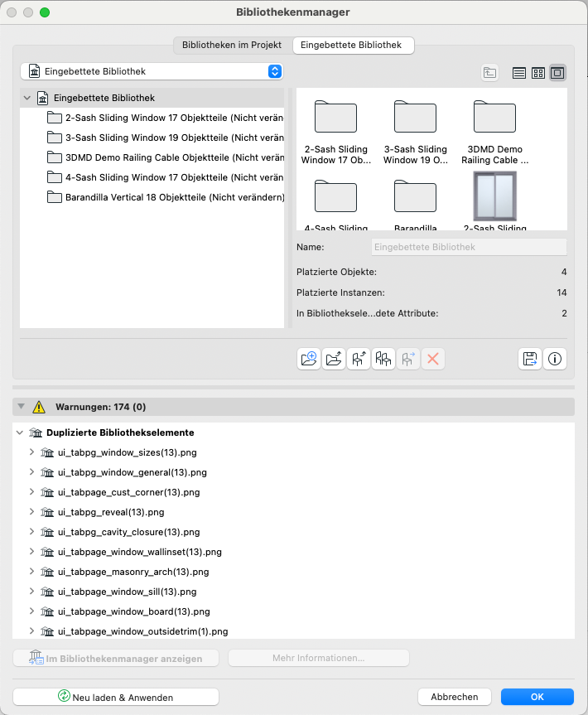Click the Abbrechen button
Image resolution: width=588 pixels, height=715 pixels.
[x=455, y=697]
